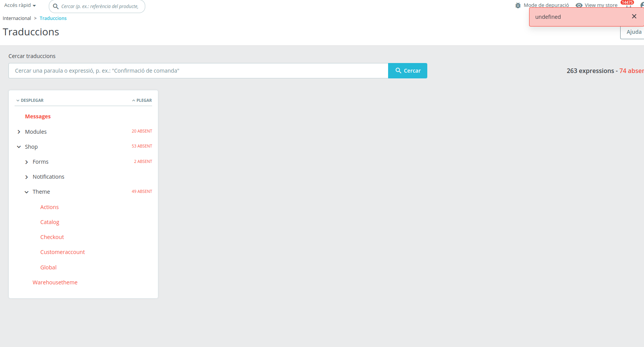The image size is (644, 347).
Task: Click the debug mode bug icon
Action: click(518, 5)
